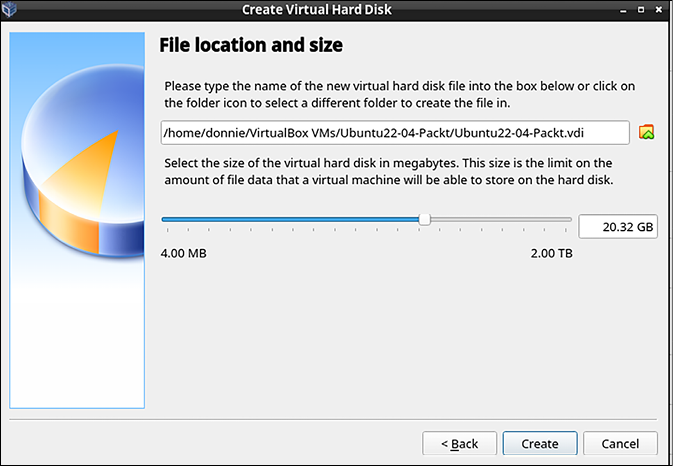Click the 2.00 TB maximum size label
673x466 pixels.
(552, 253)
